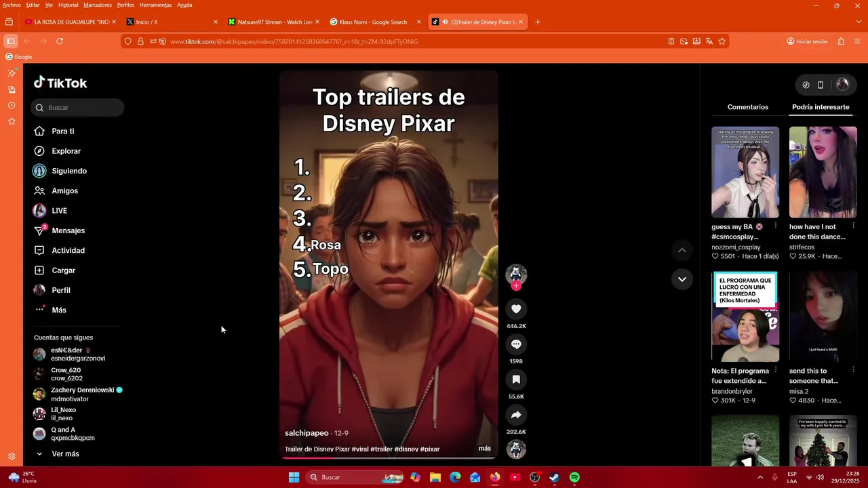Open options for 'send this to' video

(x=853, y=370)
